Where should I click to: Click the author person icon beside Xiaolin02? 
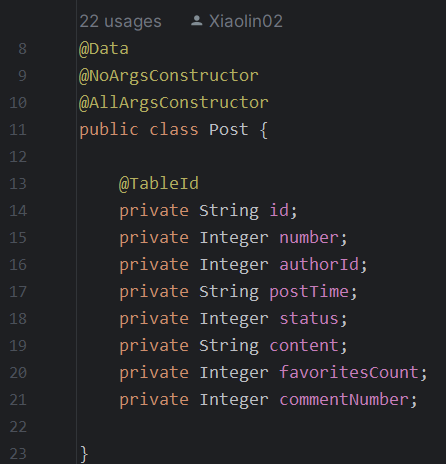click(x=197, y=21)
